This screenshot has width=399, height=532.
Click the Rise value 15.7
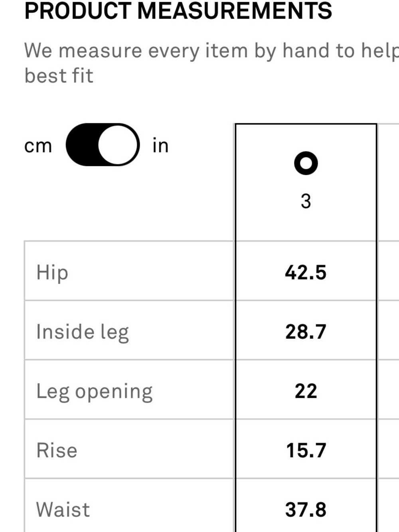306,451
